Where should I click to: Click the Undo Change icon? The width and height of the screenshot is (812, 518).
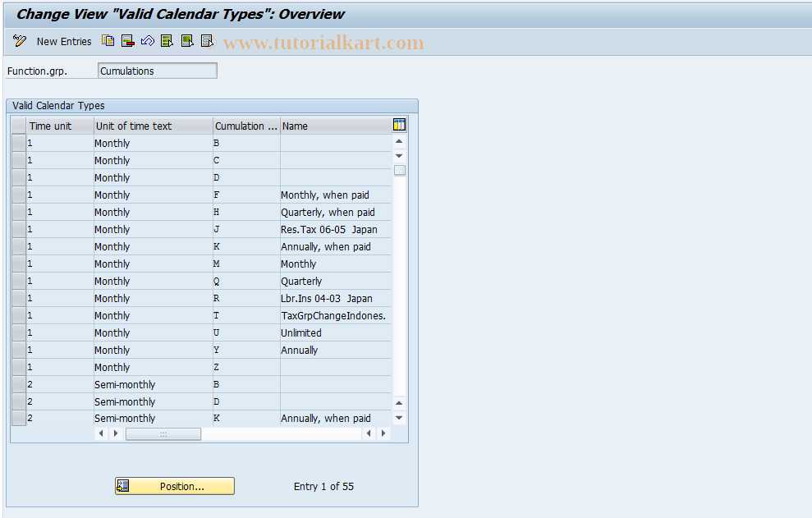[x=148, y=41]
